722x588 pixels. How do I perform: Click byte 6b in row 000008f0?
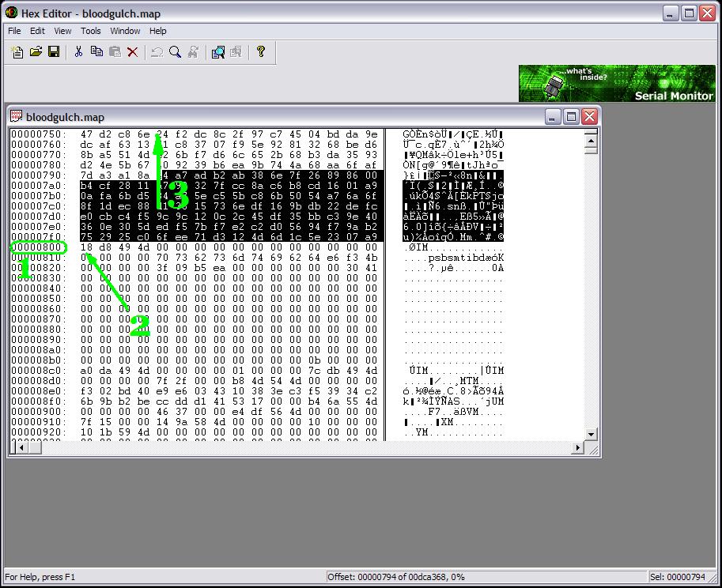(86, 401)
